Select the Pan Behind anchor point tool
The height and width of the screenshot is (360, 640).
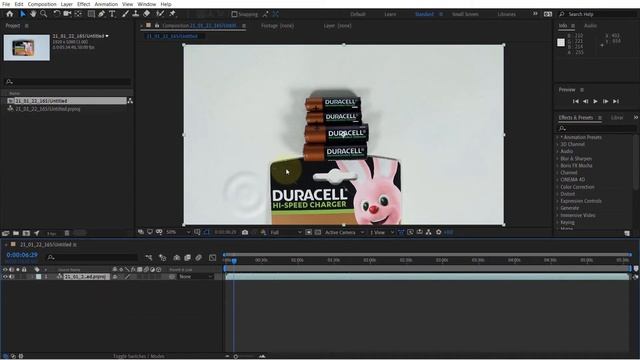[x=78, y=14]
